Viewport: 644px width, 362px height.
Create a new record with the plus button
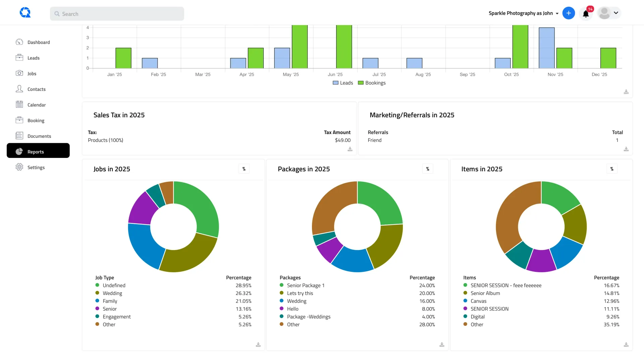coord(569,13)
